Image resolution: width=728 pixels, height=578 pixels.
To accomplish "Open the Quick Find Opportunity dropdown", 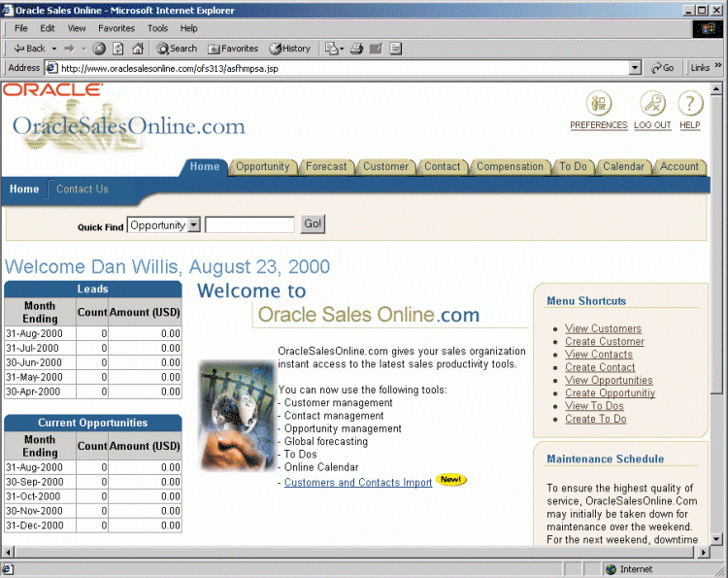I will [163, 224].
